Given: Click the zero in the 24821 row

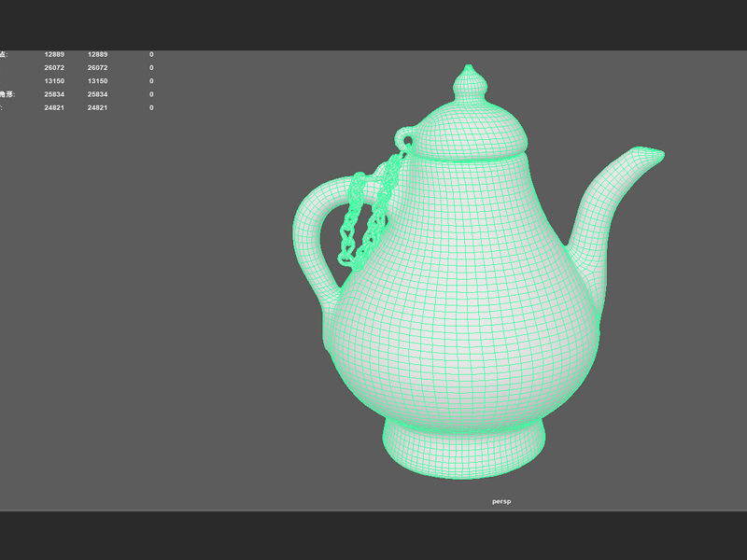Looking at the screenshot, I should click(151, 107).
